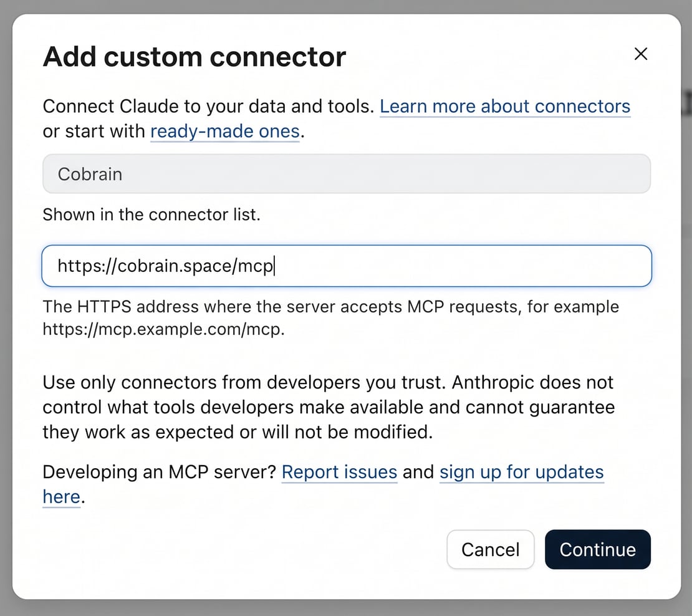Open the Report issues link
The height and width of the screenshot is (616, 692).
coord(339,472)
